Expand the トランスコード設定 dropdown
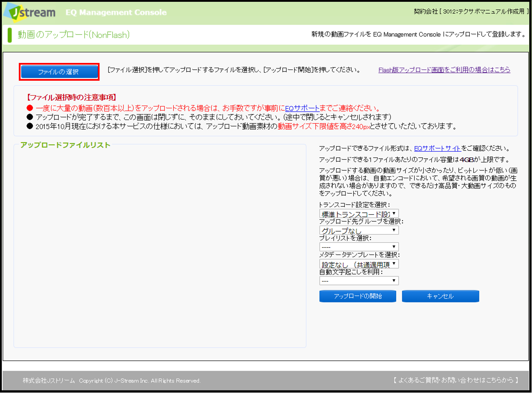The width and height of the screenshot is (532, 393). (359, 214)
